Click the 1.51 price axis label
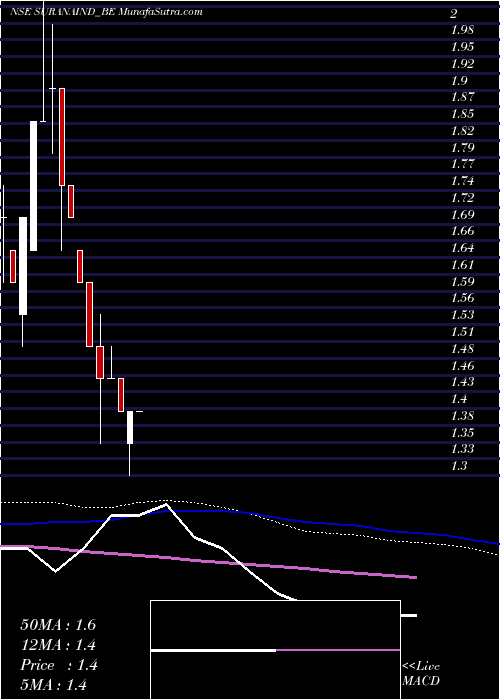 click(462, 332)
